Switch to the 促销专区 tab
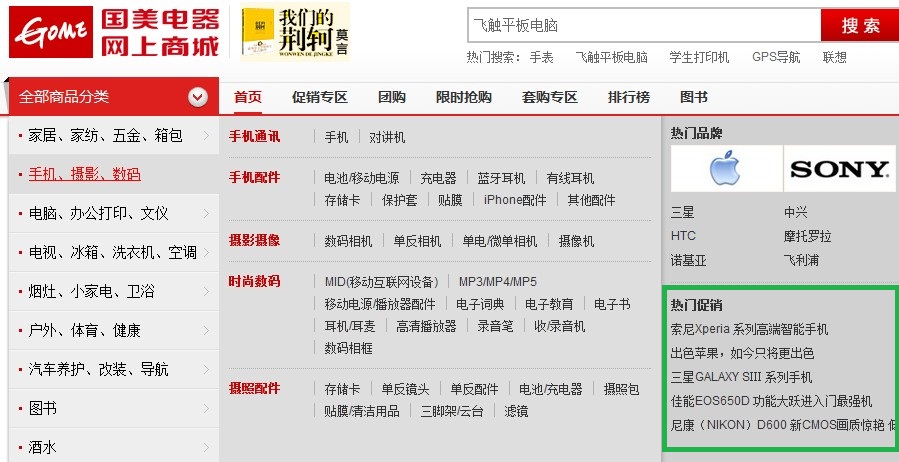The height and width of the screenshot is (462, 899). (319, 97)
